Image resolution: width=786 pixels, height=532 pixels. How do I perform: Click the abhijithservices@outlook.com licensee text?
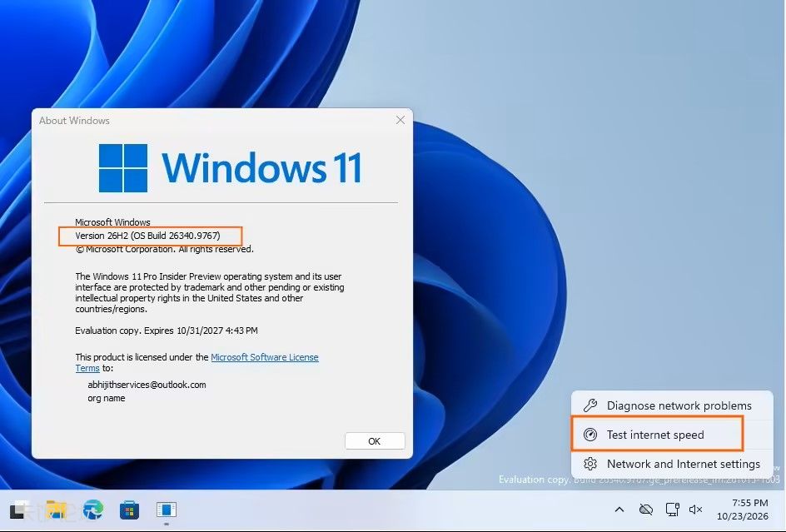(x=147, y=385)
